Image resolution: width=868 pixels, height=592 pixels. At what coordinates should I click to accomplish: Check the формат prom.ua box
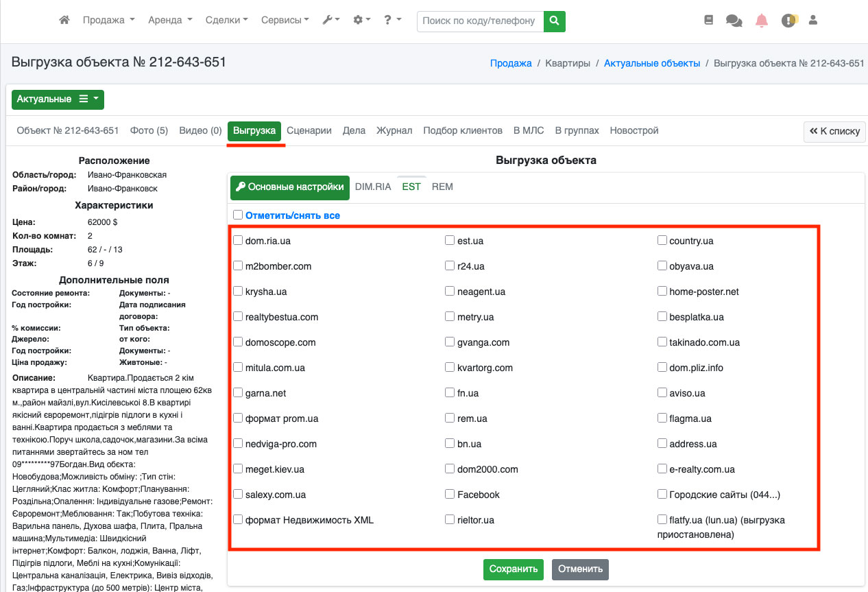click(x=238, y=418)
